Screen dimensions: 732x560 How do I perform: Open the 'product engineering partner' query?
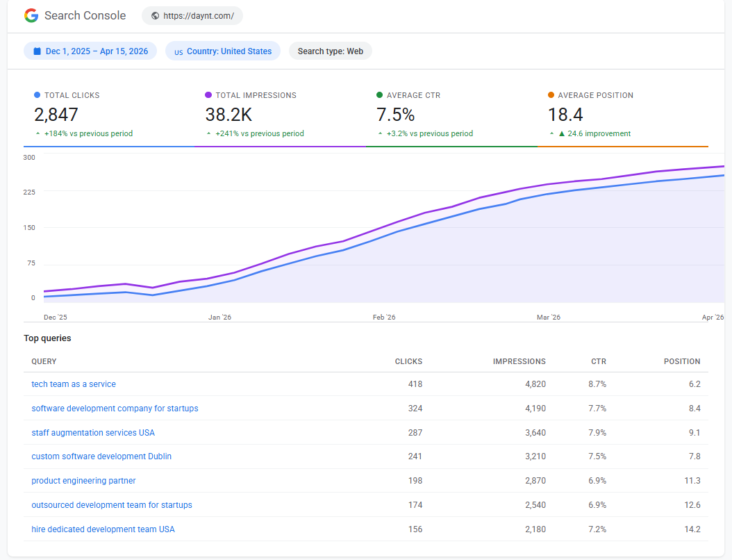(x=83, y=481)
